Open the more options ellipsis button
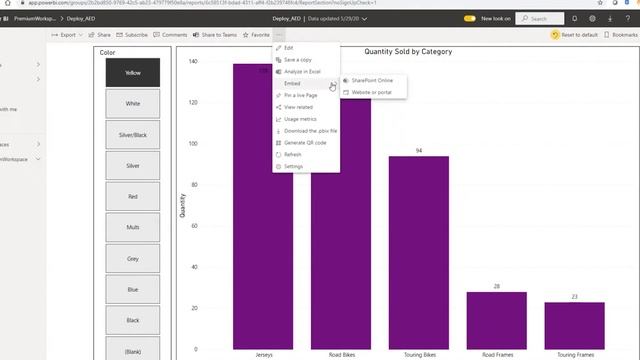 [x=279, y=35]
